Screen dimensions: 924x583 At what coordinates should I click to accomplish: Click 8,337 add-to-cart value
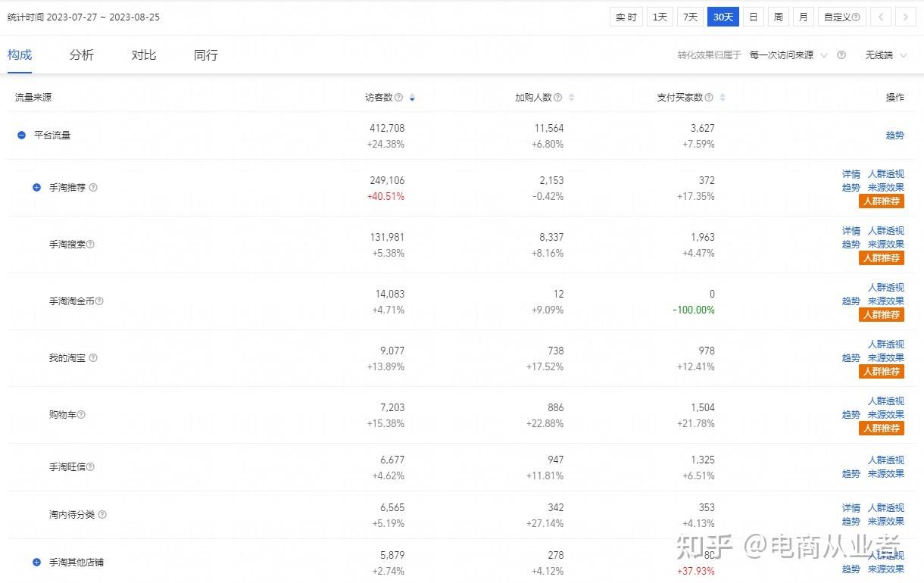click(552, 237)
